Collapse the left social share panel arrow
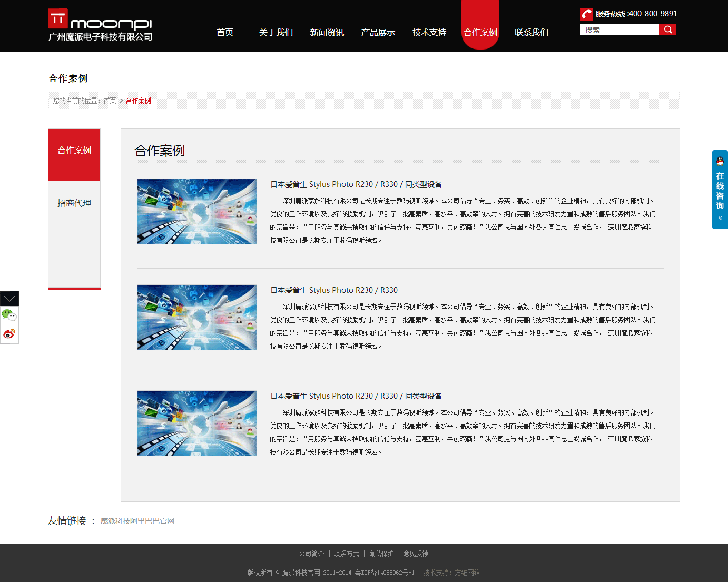The height and width of the screenshot is (582, 728). coord(9,299)
